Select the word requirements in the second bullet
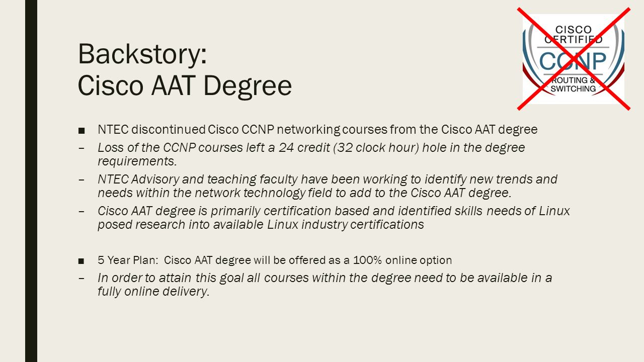The width and height of the screenshot is (644, 362). point(137,162)
